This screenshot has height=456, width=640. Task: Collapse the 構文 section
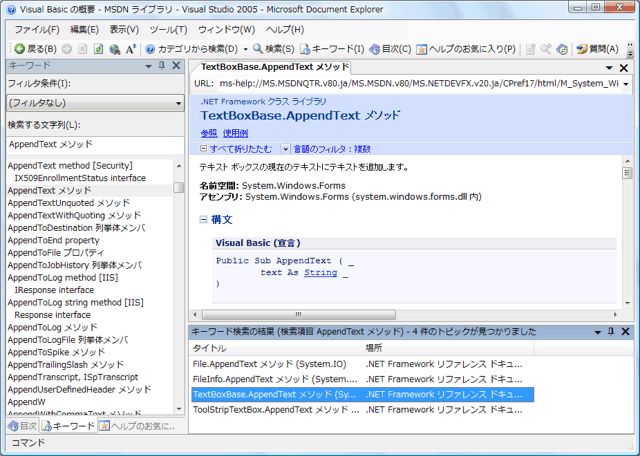pyautogui.click(x=203, y=220)
